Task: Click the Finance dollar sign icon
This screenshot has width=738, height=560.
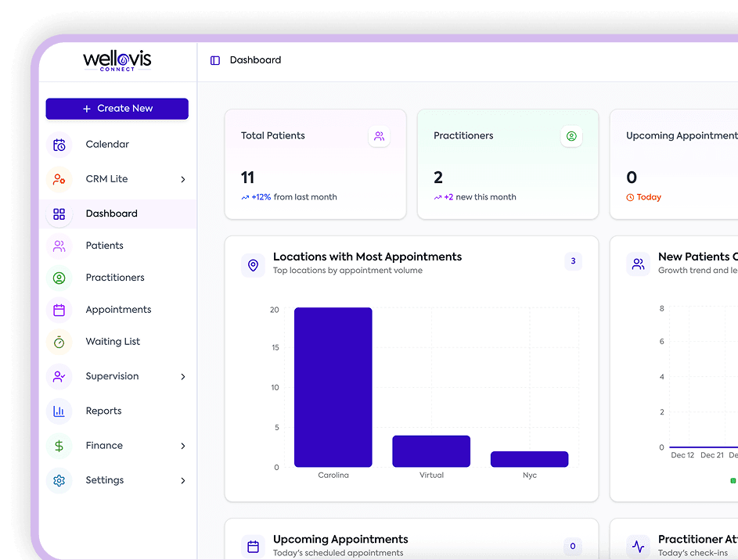Action: (x=59, y=446)
